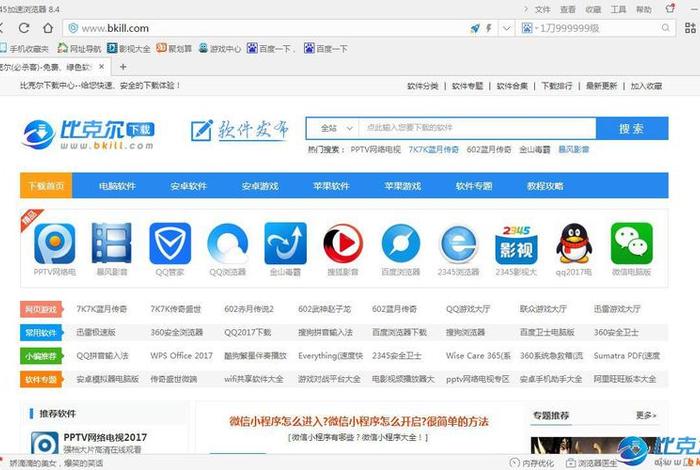Click the 微信电脑版 green icon
Image resolution: width=700 pixels, height=470 pixels.
pyautogui.click(x=631, y=244)
